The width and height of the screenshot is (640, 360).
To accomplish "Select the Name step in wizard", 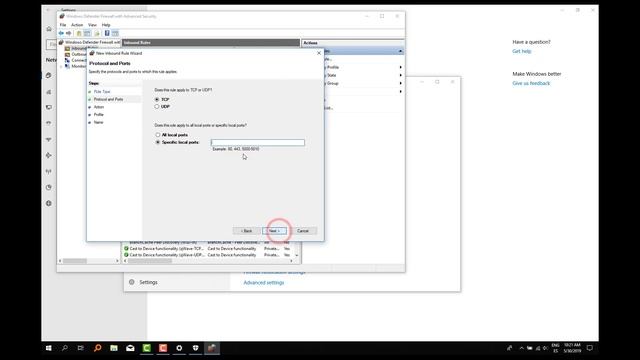I will pos(98,122).
